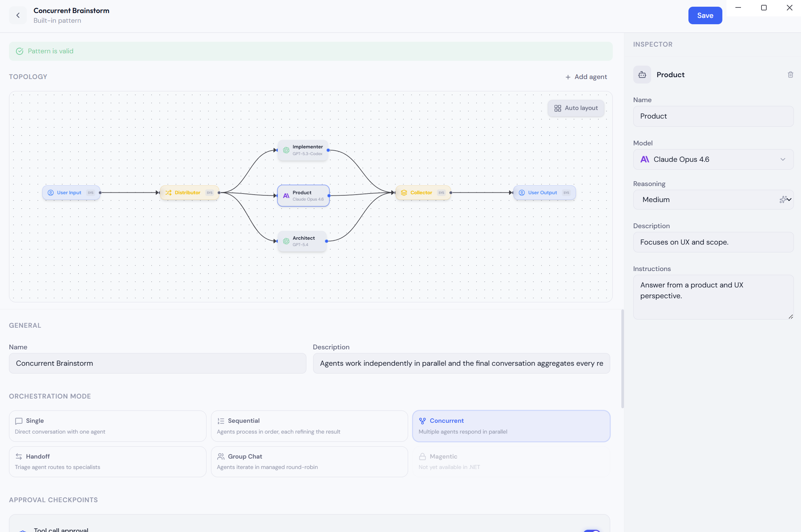Click the Magentic lock icon
Viewport: 801px width, 532px height.
click(422, 456)
